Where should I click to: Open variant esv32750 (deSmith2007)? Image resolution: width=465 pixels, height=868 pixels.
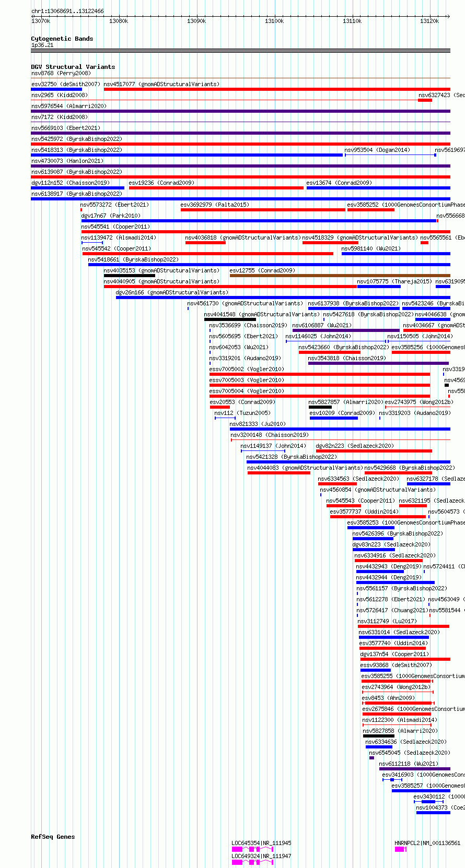(x=66, y=84)
